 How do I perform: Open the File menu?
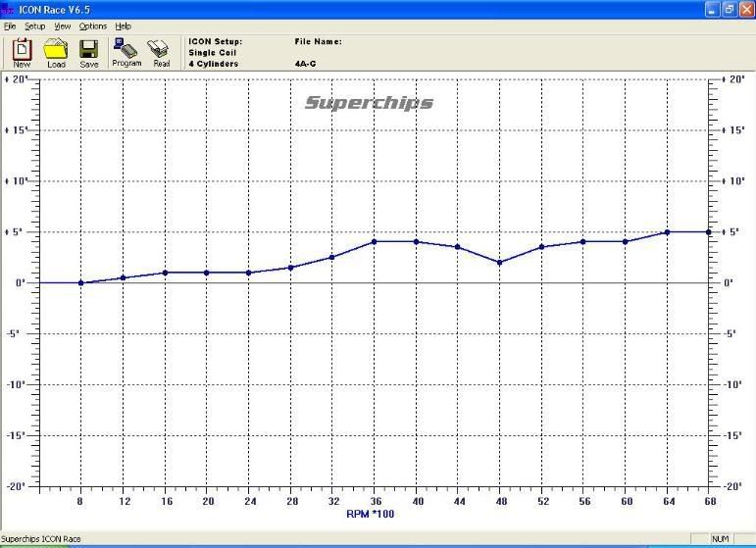click(10, 26)
